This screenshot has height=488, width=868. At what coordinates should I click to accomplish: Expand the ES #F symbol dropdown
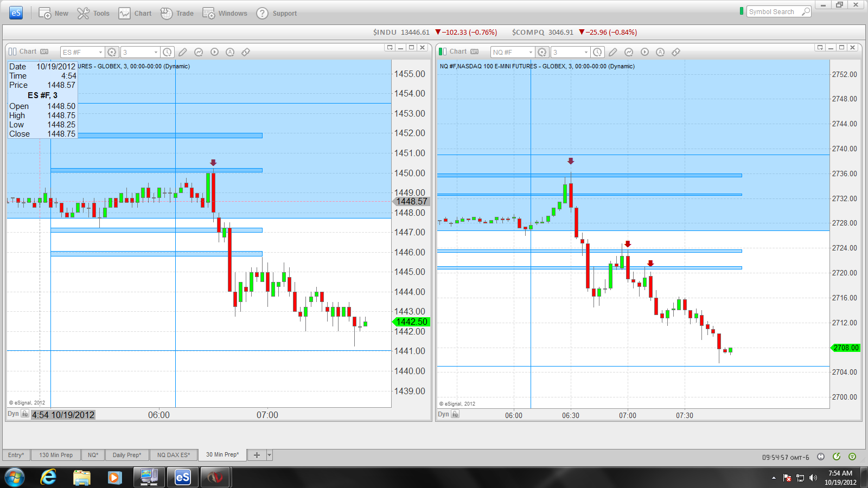tap(100, 52)
